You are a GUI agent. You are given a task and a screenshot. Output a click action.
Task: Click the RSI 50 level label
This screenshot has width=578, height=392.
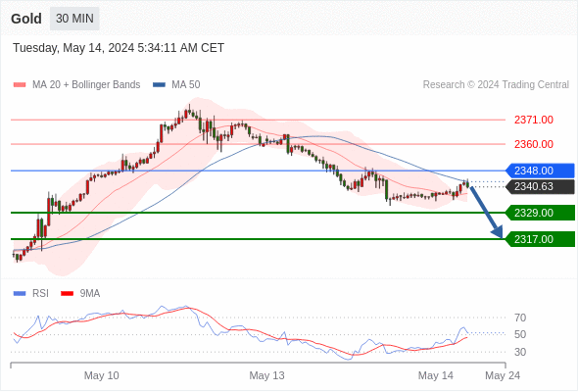520,334
